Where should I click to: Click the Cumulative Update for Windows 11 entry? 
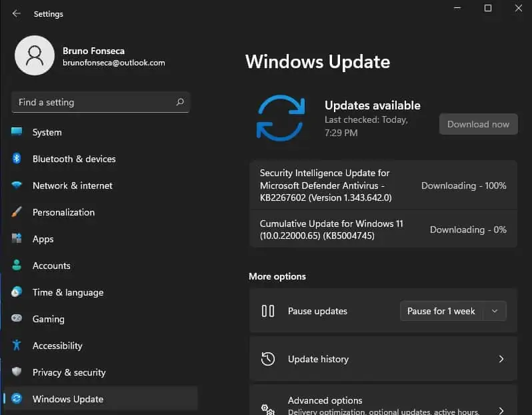pos(383,230)
